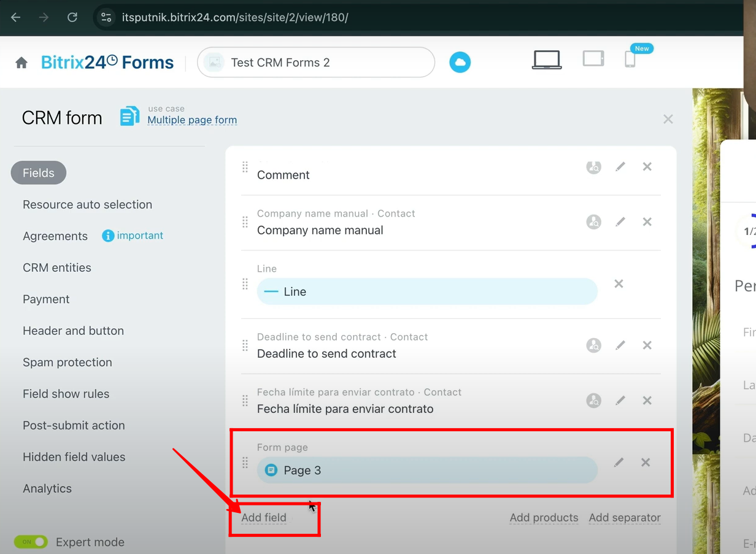This screenshot has width=756, height=554.
Task: Grab drag handle of Fecha límite field
Action: coord(245,401)
